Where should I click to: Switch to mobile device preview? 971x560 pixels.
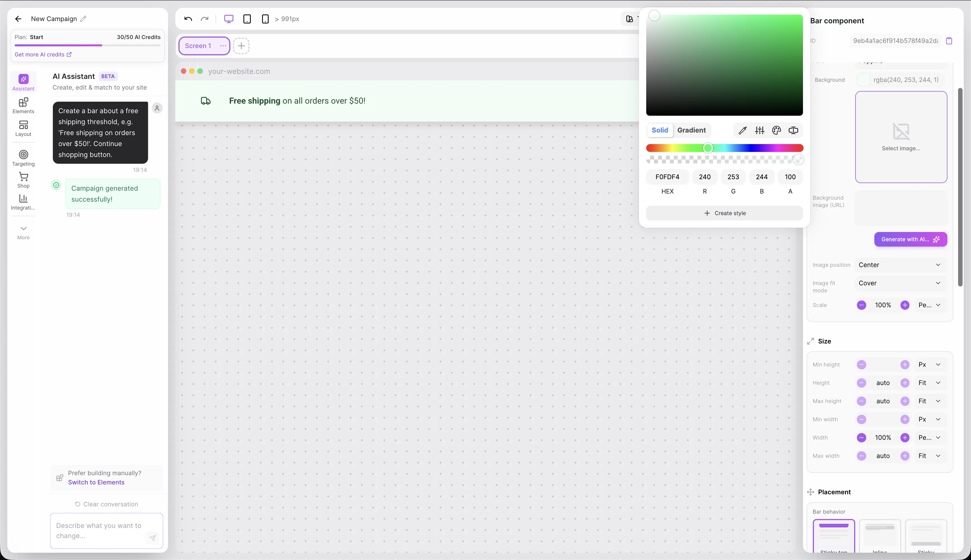(265, 19)
